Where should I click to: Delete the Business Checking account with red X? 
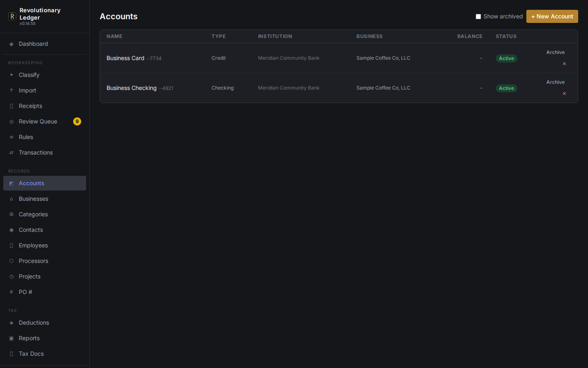point(564,94)
